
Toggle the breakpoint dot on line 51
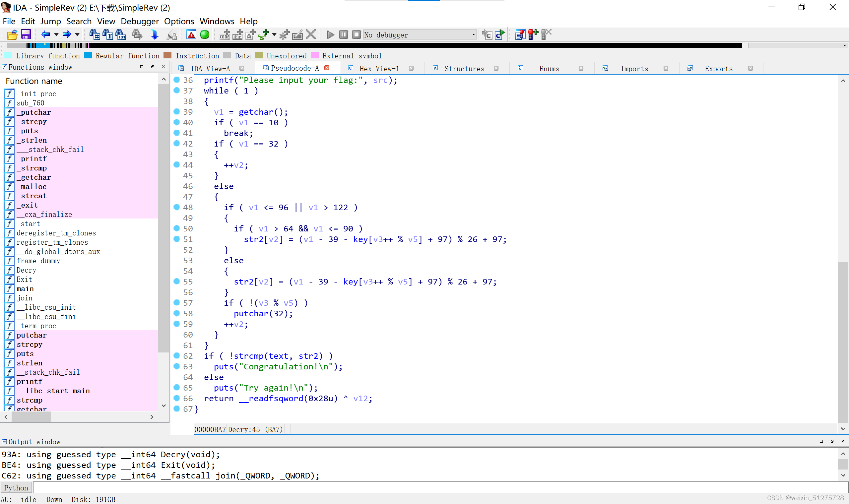176,239
